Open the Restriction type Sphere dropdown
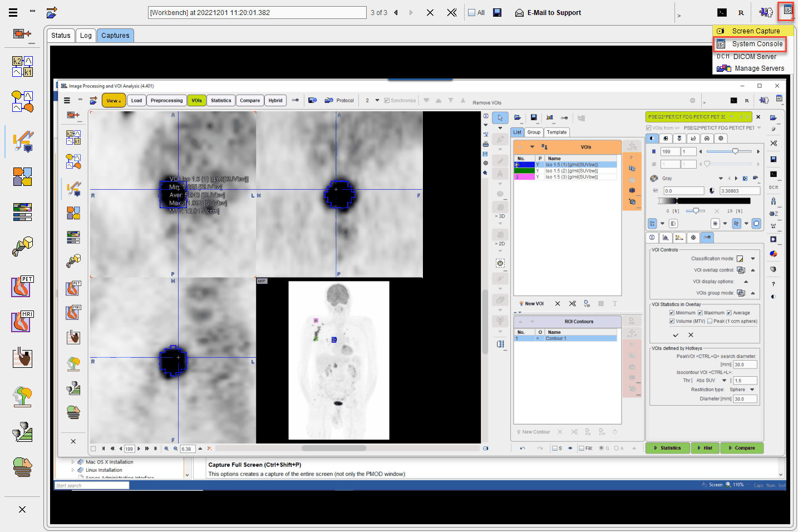 pyautogui.click(x=752, y=390)
